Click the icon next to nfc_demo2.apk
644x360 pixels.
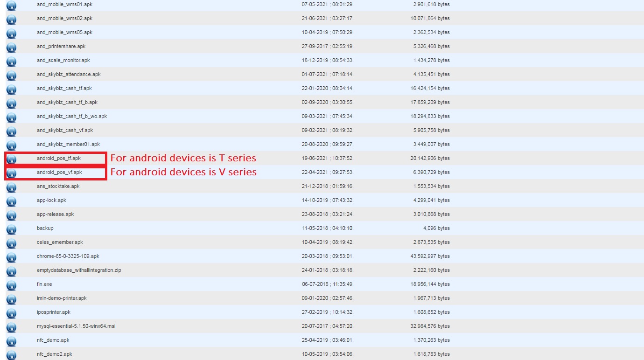tap(12, 354)
